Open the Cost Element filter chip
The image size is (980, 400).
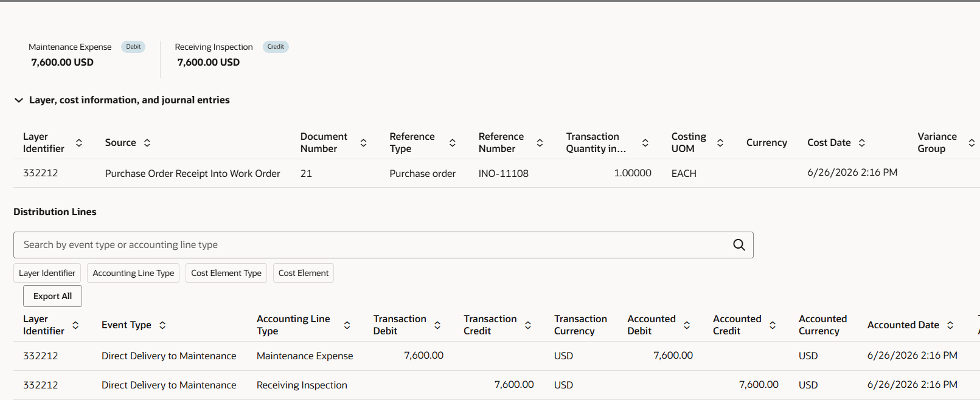304,273
